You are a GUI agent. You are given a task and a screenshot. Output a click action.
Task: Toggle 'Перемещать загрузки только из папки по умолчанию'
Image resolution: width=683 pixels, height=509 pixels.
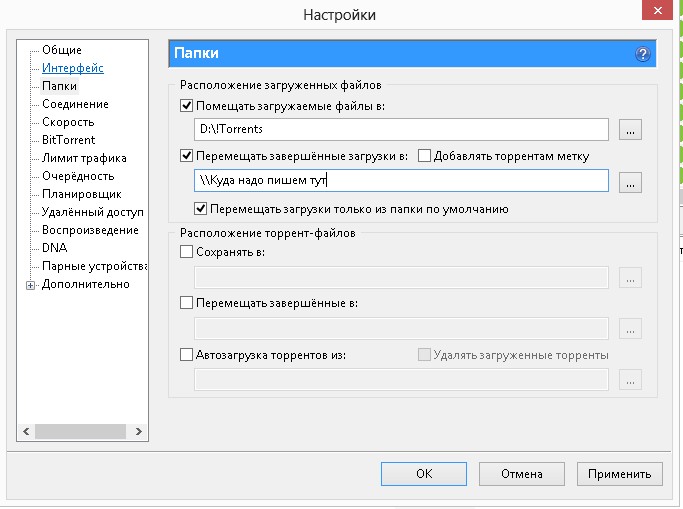(202, 210)
